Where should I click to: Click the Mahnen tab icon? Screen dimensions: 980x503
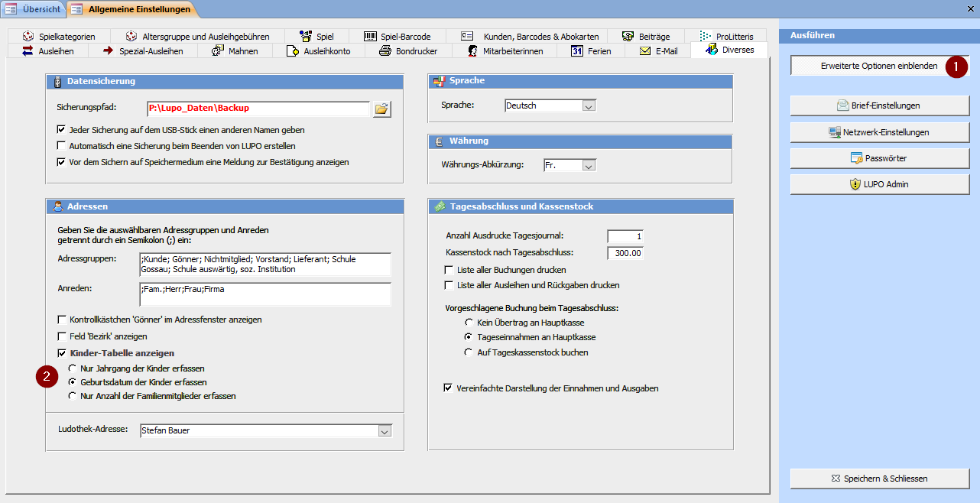[217, 51]
